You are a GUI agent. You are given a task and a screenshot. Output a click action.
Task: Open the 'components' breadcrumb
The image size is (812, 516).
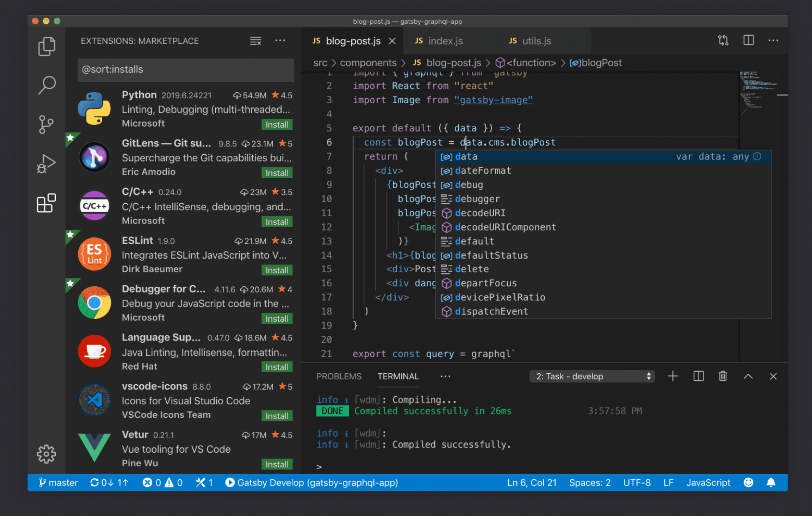coord(368,63)
